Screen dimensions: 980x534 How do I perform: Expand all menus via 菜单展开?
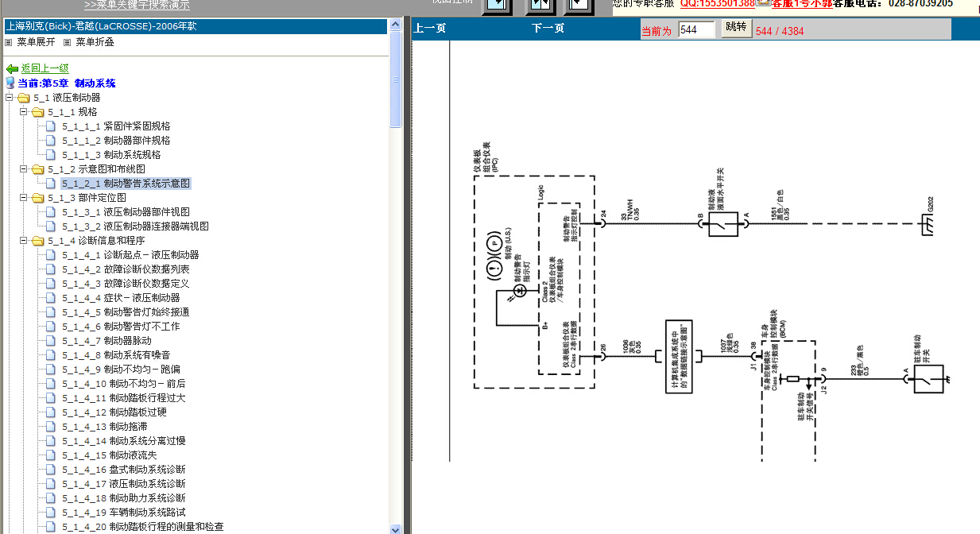click(37, 41)
